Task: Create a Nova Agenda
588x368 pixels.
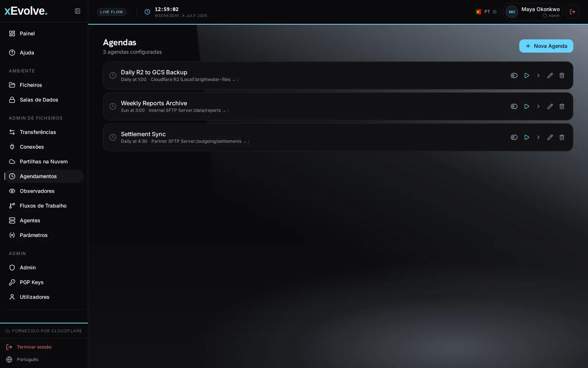Action: (x=546, y=46)
